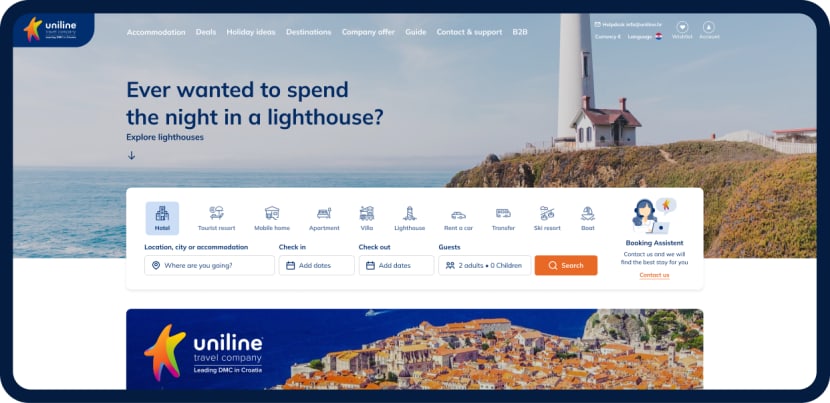Click the Uniline Dubrovnik banner image
Image resolution: width=830 pixels, height=403 pixels.
[414, 350]
